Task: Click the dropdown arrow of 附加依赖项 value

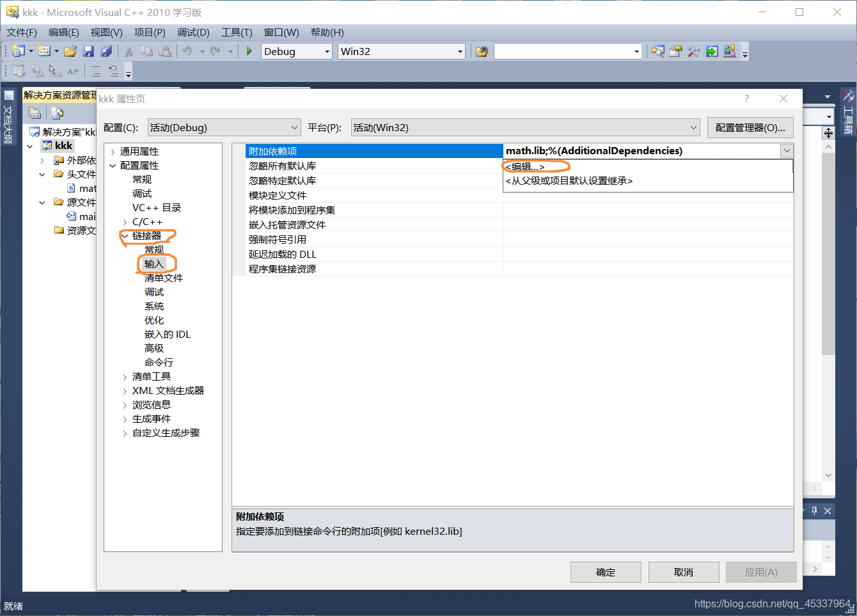Action: [787, 151]
